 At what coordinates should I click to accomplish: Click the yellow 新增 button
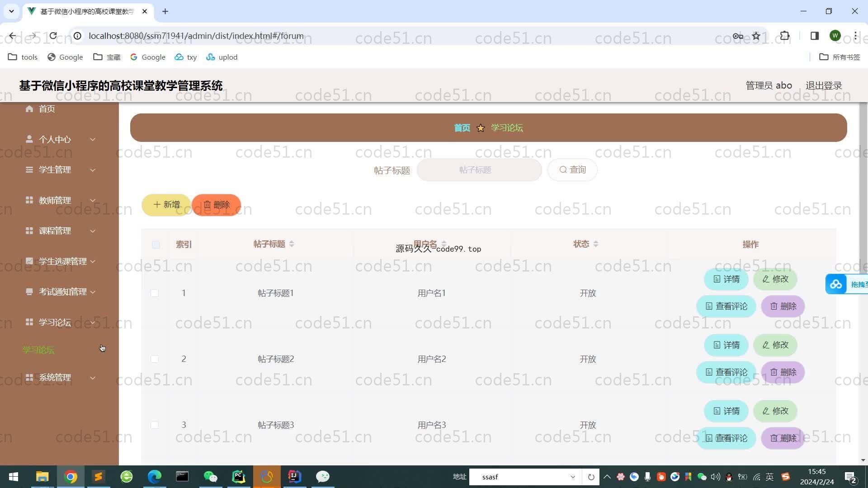click(x=166, y=205)
